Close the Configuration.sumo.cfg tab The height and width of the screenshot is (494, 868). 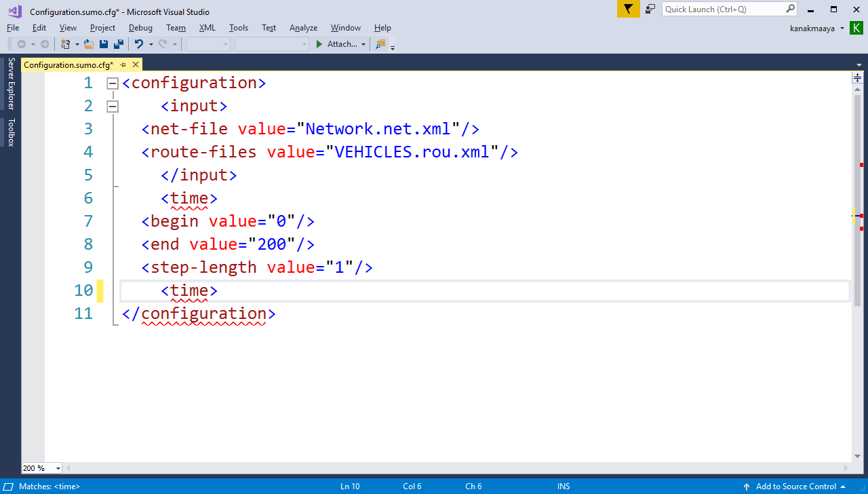click(136, 64)
